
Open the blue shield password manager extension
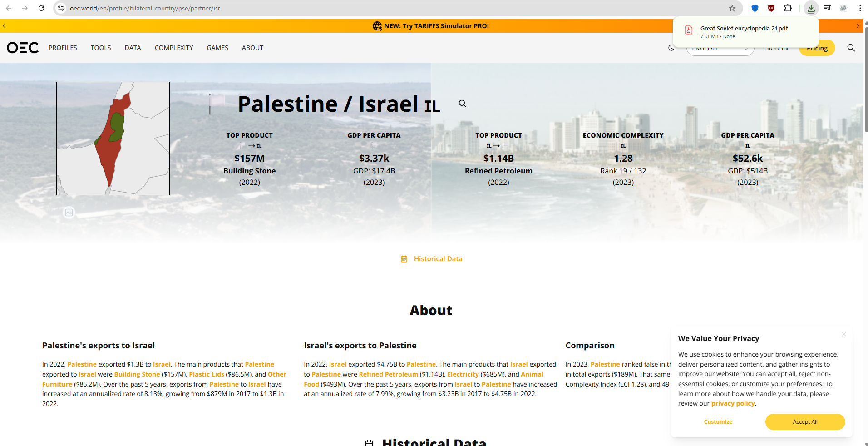755,8
